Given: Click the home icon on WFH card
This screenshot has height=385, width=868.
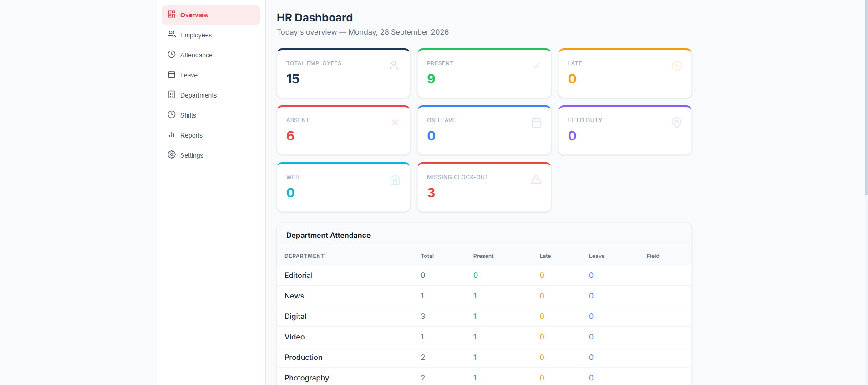Looking at the screenshot, I should click(x=395, y=180).
